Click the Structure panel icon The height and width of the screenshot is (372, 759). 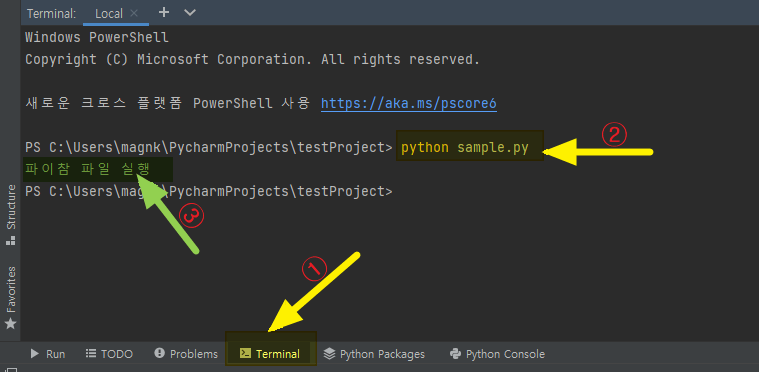coord(10,240)
